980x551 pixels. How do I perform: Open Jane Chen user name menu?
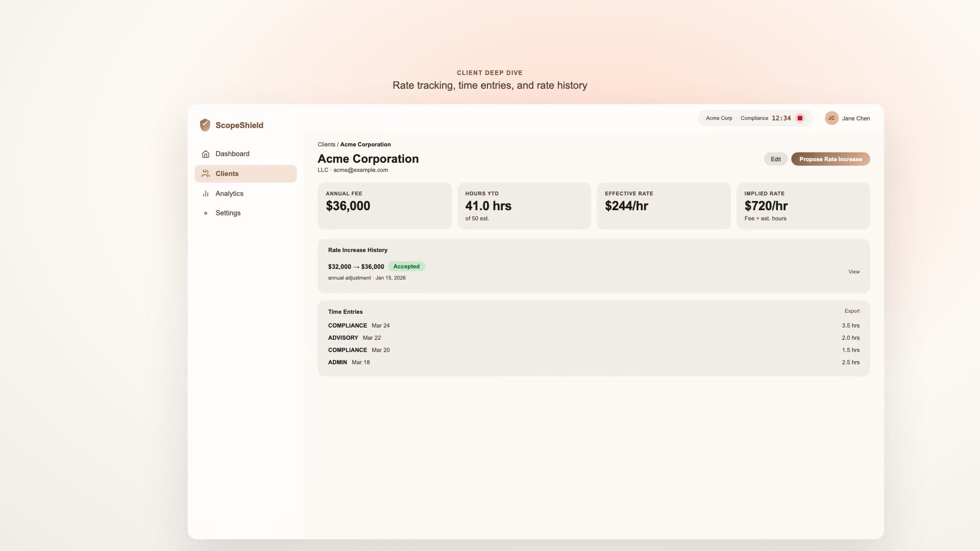(856, 118)
